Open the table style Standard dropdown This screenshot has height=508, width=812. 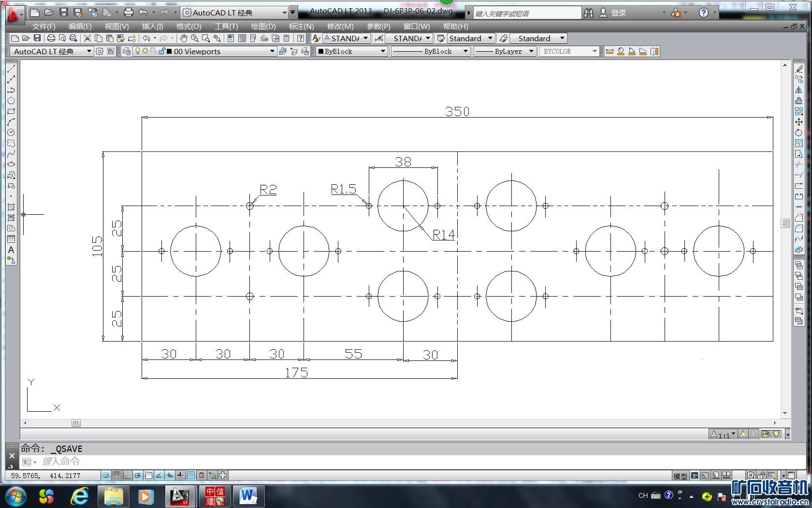pos(470,38)
